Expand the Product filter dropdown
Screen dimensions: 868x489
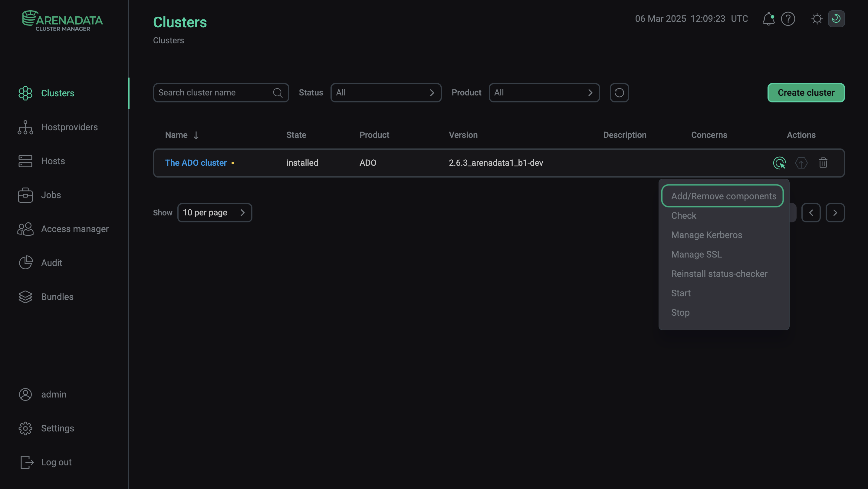[544, 92]
